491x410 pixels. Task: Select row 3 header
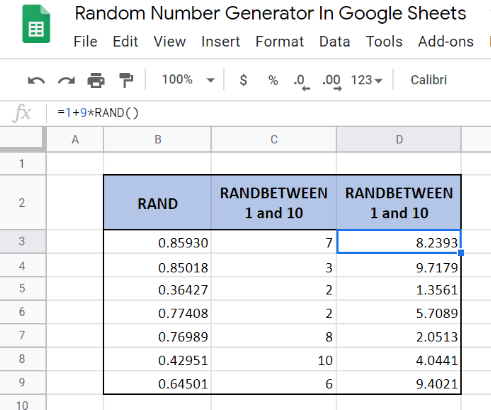point(22,241)
